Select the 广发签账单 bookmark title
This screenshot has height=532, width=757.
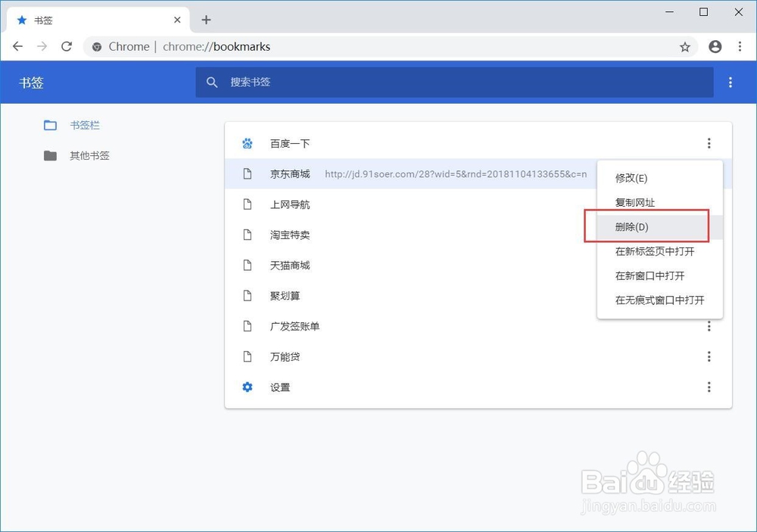tap(294, 326)
